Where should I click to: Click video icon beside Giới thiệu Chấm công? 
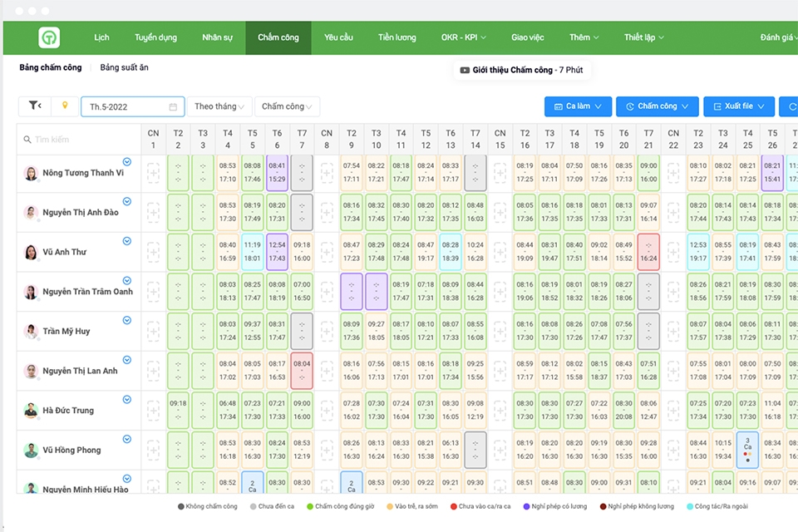465,71
